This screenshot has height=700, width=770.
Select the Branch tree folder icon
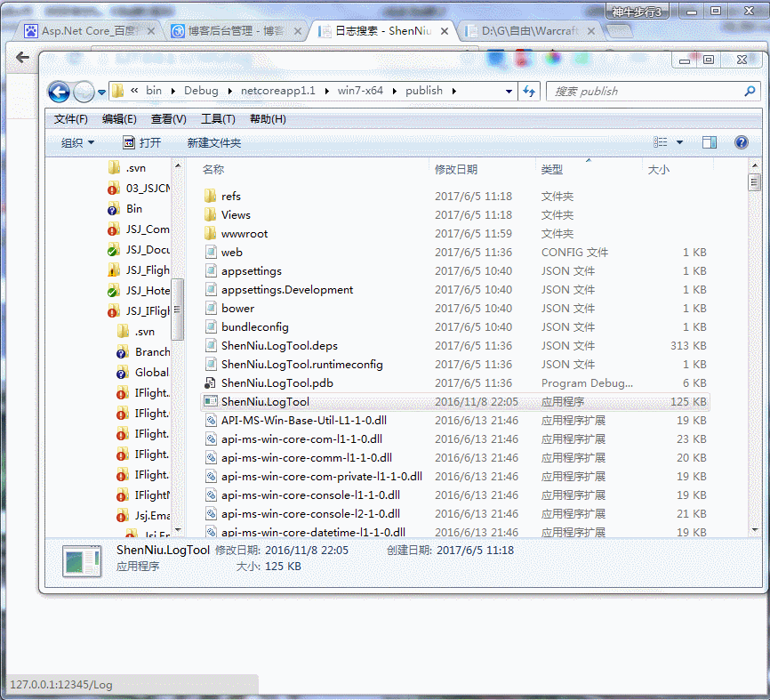click(x=123, y=352)
